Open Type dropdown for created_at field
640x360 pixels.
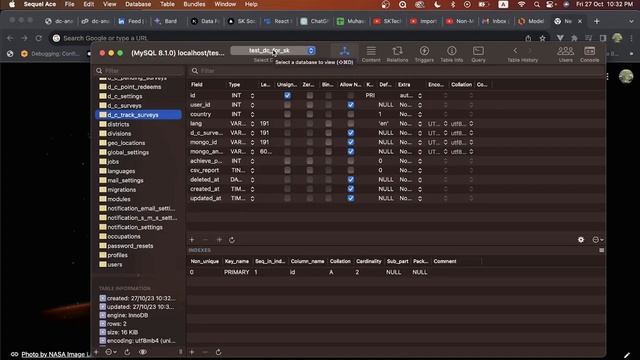(252, 189)
